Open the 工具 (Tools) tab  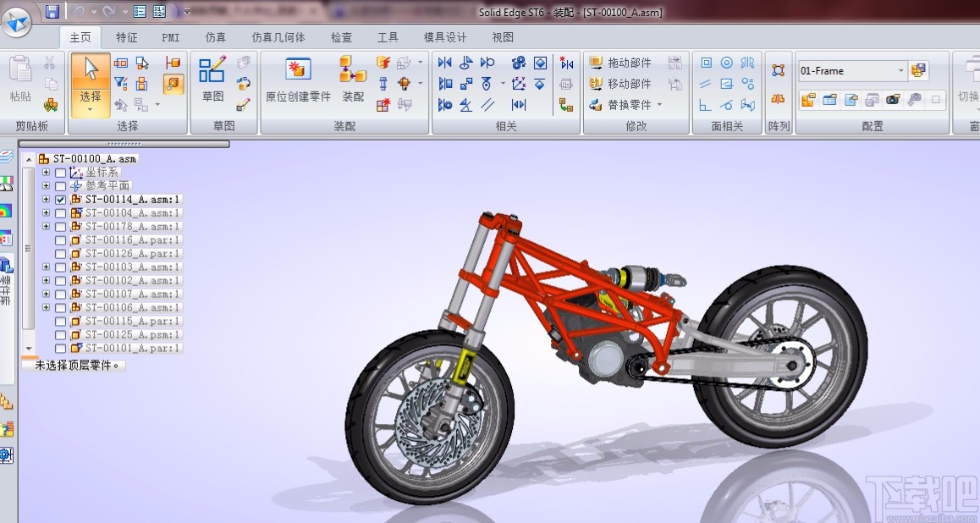click(x=388, y=37)
